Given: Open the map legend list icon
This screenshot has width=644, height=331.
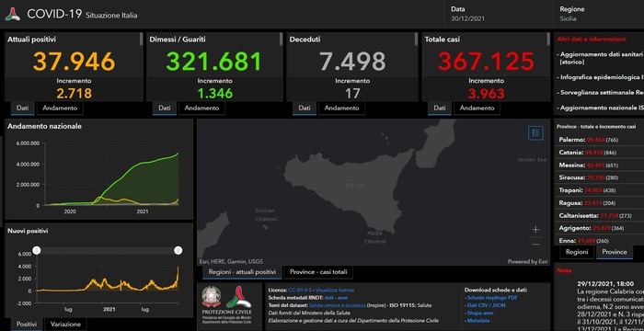Looking at the screenshot, I should [535, 133].
